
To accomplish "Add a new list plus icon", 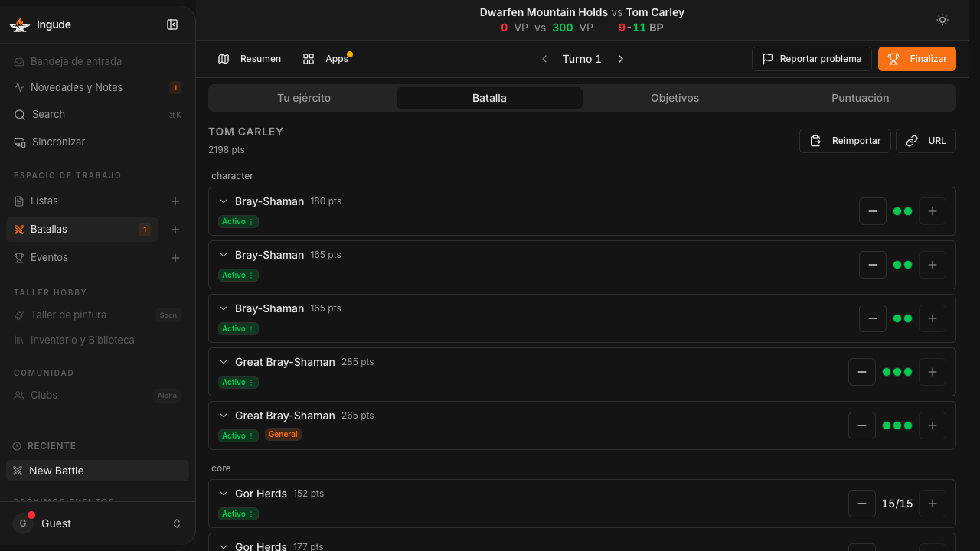I will coord(175,201).
